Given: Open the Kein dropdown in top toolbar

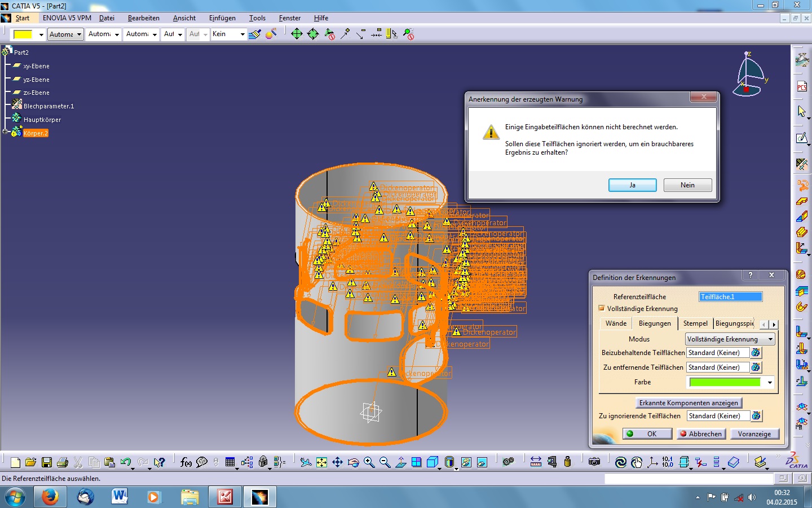Looking at the screenshot, I should tap(242, 34).
